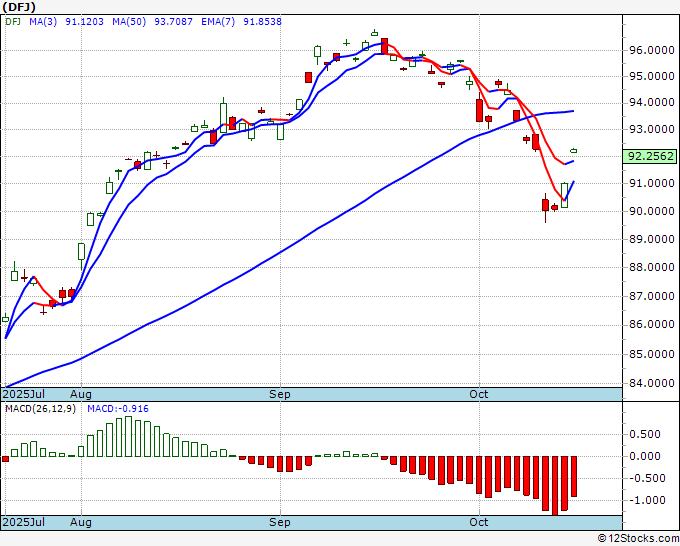Click the MACD(26,12,9) indicator label
The width and height of the screenshot is (680, 546).
click(40, 409)
